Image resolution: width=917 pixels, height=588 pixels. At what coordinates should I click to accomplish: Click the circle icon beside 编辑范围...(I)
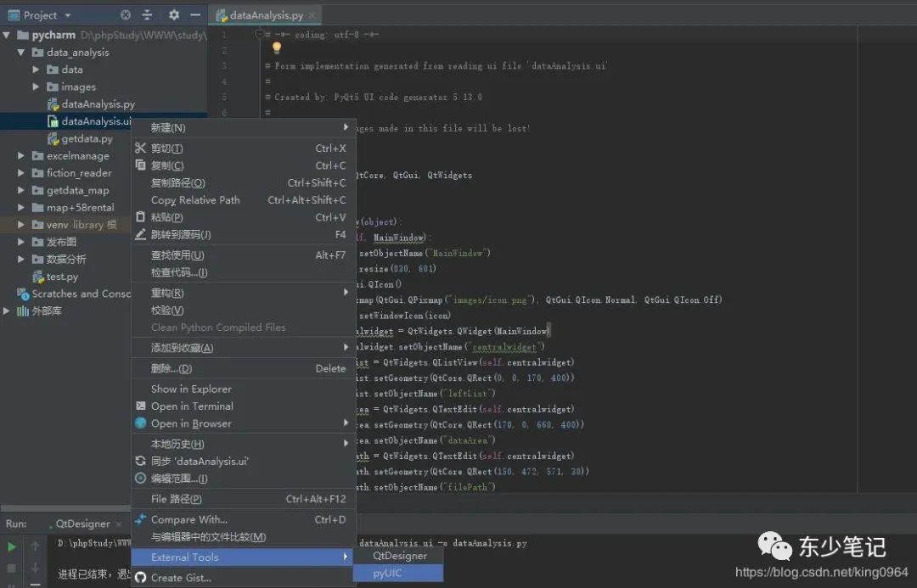pyautogui.click(x=140, y=478)
